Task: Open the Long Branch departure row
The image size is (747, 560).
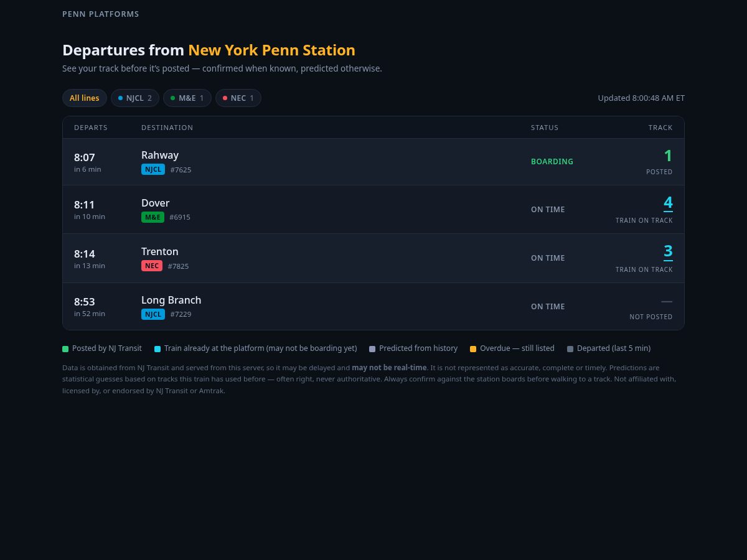Action: [374, 307]
